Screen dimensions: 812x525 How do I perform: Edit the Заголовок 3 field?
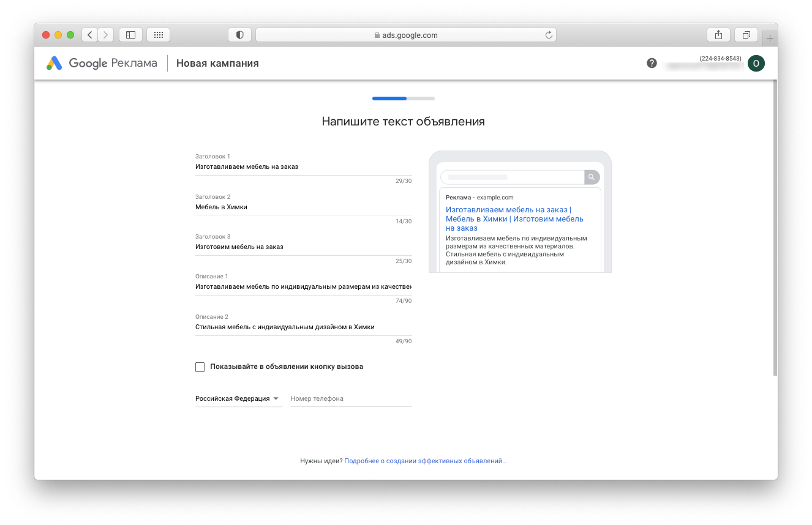click(x=303, y=247)
